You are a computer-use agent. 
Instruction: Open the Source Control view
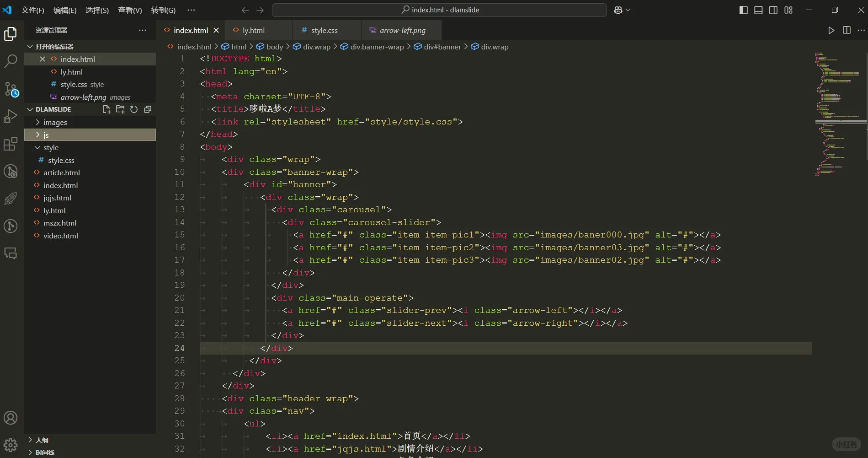(11, 89)
